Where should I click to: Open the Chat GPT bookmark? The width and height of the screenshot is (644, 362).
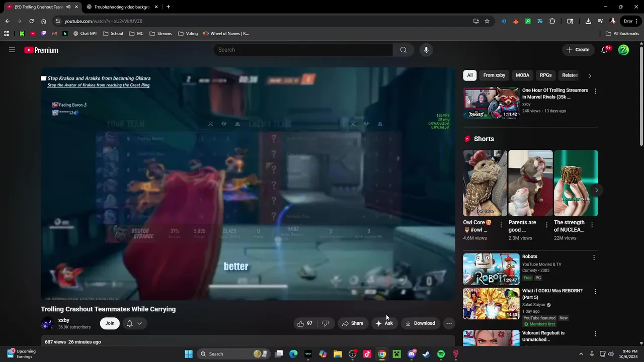click(x=85, y=34)
